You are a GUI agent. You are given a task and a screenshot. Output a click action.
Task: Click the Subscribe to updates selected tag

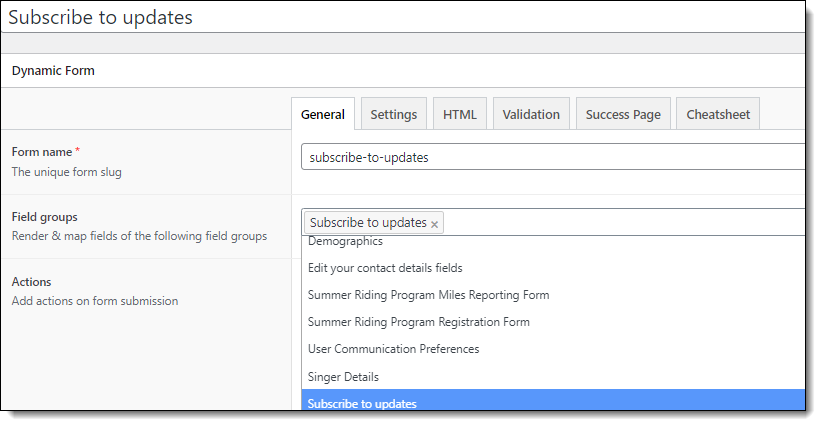point(368,222)
